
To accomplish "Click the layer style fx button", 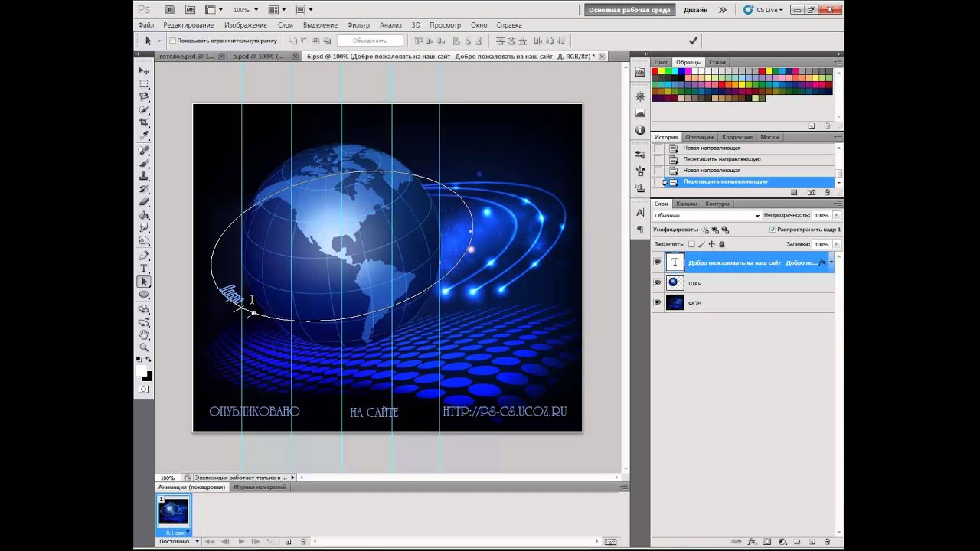I will coord(752,541).
